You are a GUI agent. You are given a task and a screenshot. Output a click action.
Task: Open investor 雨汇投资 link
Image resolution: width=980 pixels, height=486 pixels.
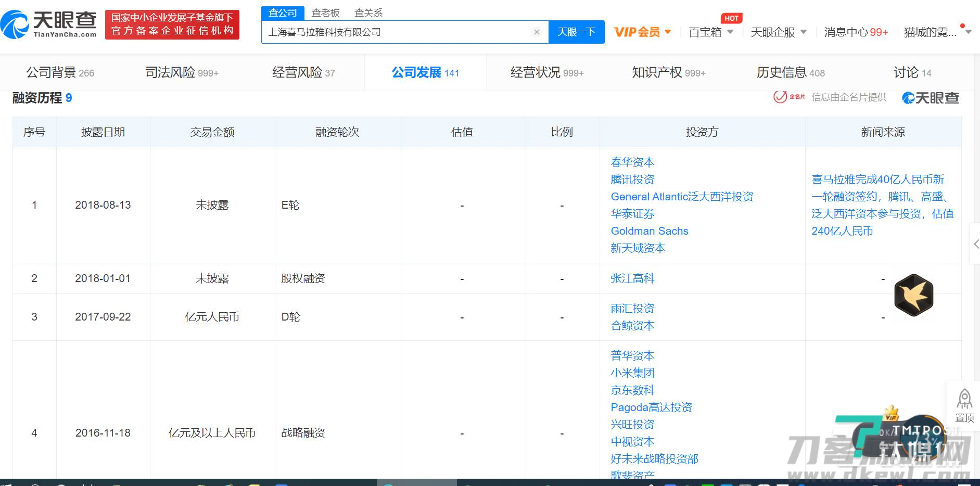click(x=632, y=308)
